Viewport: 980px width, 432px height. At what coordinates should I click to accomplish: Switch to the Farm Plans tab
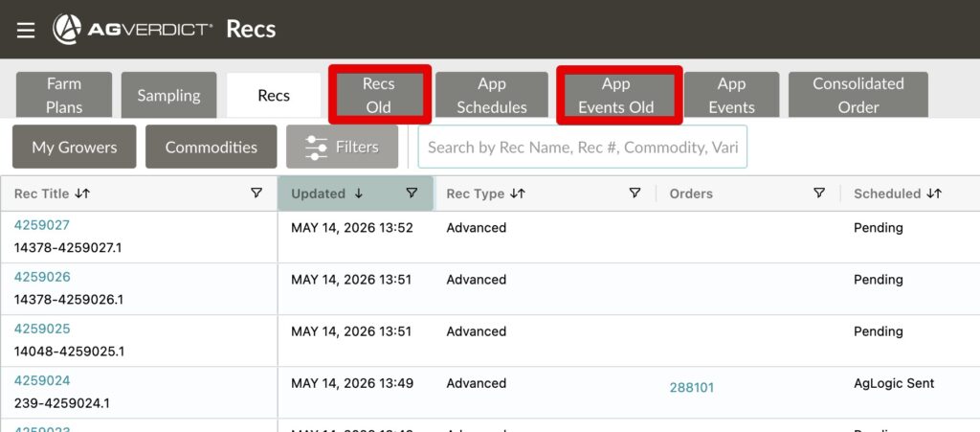(64, 95)
